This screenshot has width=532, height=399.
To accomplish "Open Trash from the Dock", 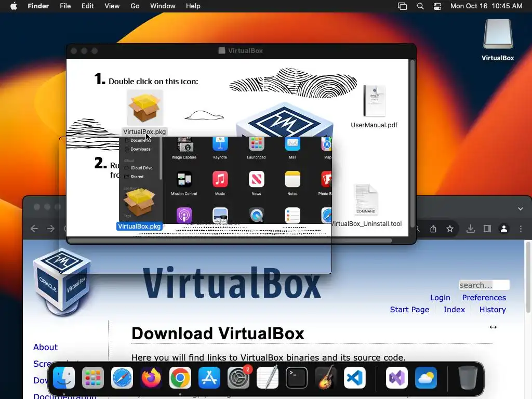I will [468, 378].
